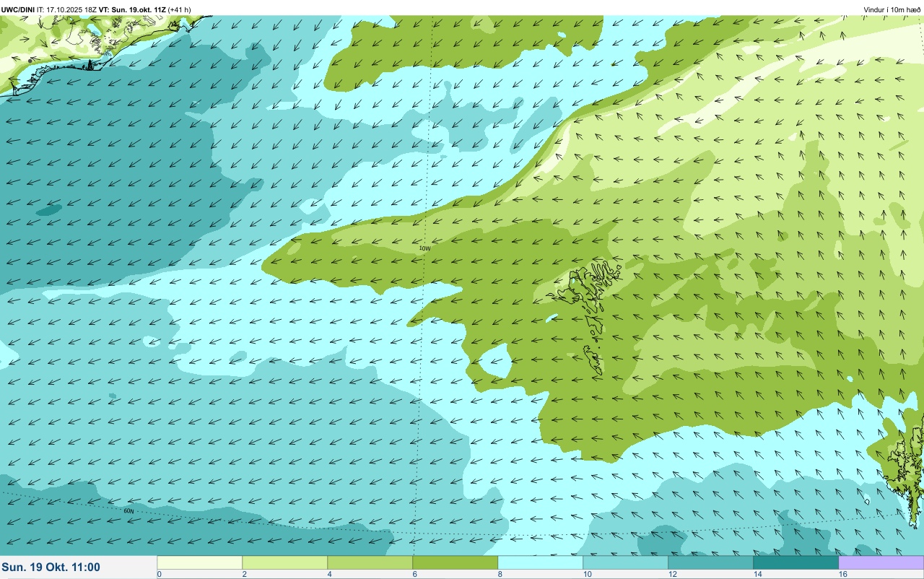Select the 'VT: Sun. 19.okt. 11Z' valid time
The image size is (924, 579).
[x=131, y=9]
